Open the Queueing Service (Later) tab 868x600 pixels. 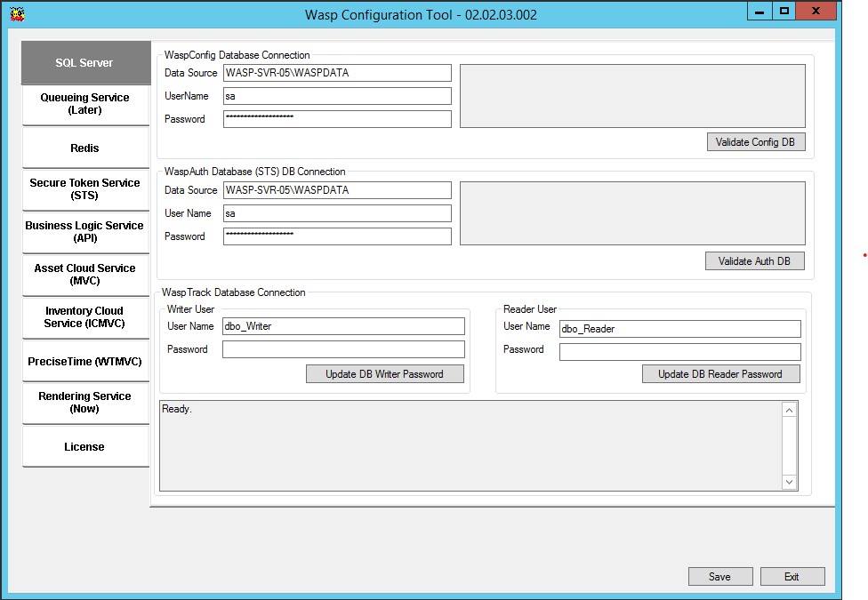tap(85, 104)
